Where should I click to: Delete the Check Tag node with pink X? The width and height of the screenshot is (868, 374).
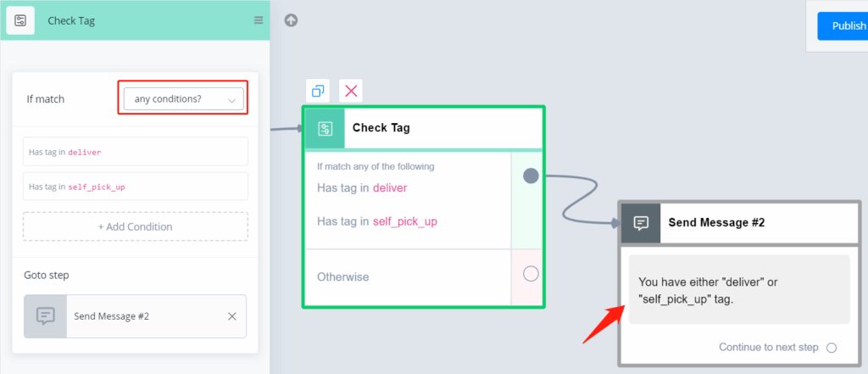[x=351, y=91]
